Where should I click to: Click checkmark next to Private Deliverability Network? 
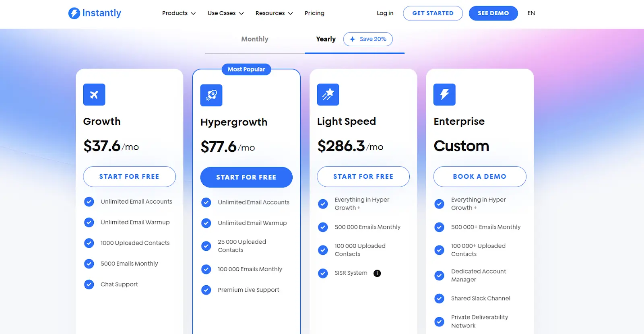pos(440,322)
